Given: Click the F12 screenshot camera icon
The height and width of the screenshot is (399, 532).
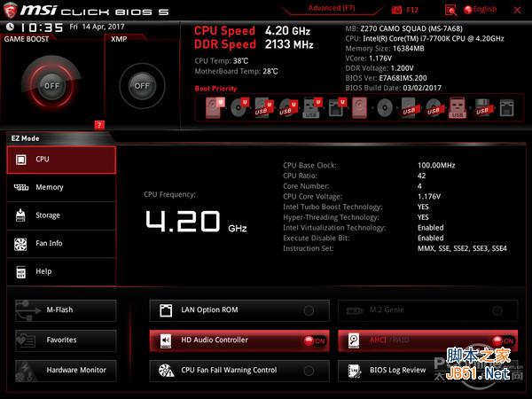Looking at the screenshot, I should 396,10.
